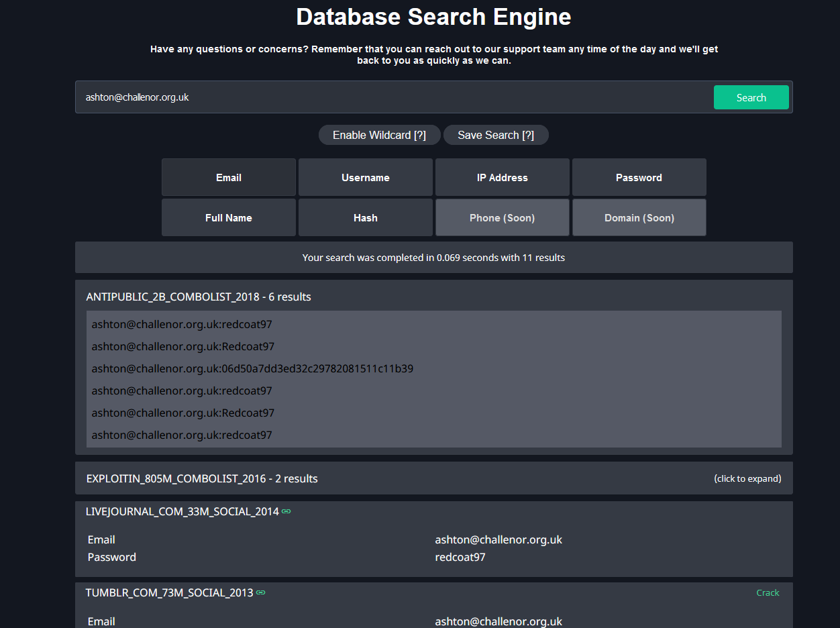Toggle the Enable Wildcard option
Viewport: 840px width, 628px height.
pos(379,135)
